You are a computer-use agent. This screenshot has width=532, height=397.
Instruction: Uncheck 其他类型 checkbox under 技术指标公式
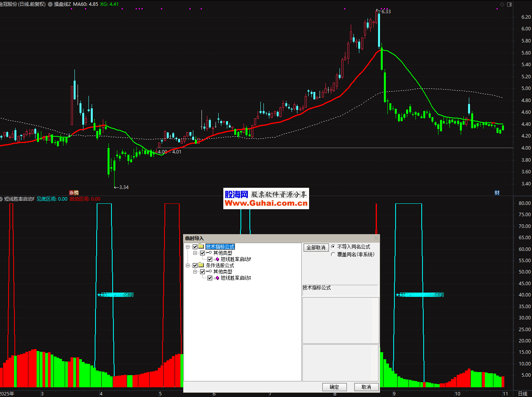[x=202, y=253]
